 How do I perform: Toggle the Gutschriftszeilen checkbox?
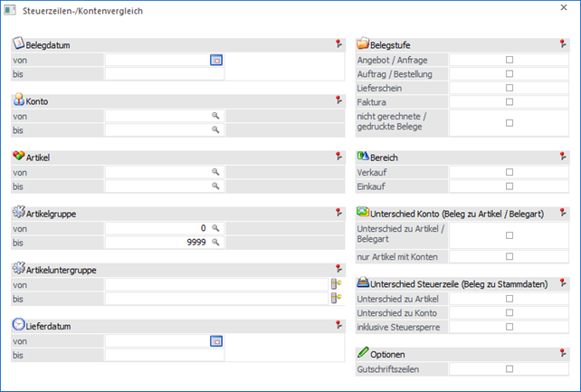pyautogui.click(x=509, y=369)
